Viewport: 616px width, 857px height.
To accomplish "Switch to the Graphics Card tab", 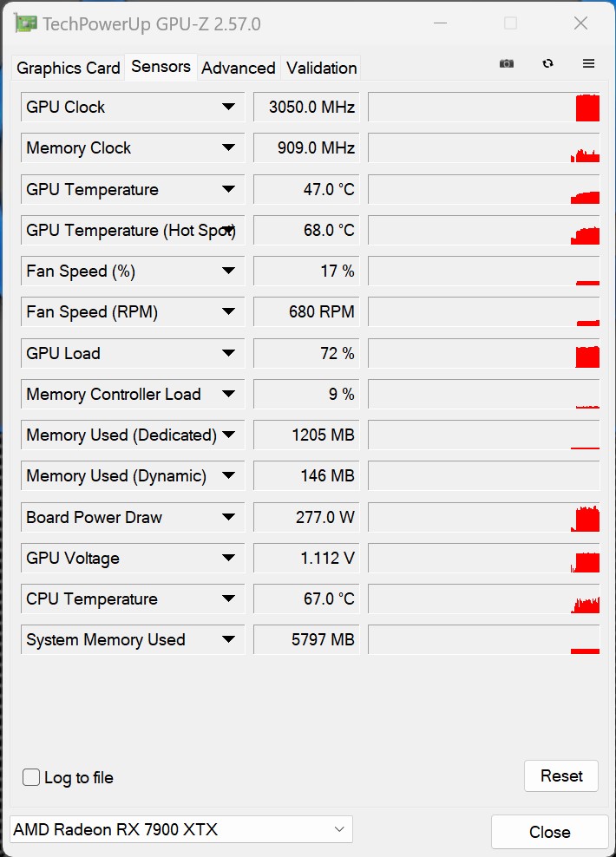I will point(67,68).
